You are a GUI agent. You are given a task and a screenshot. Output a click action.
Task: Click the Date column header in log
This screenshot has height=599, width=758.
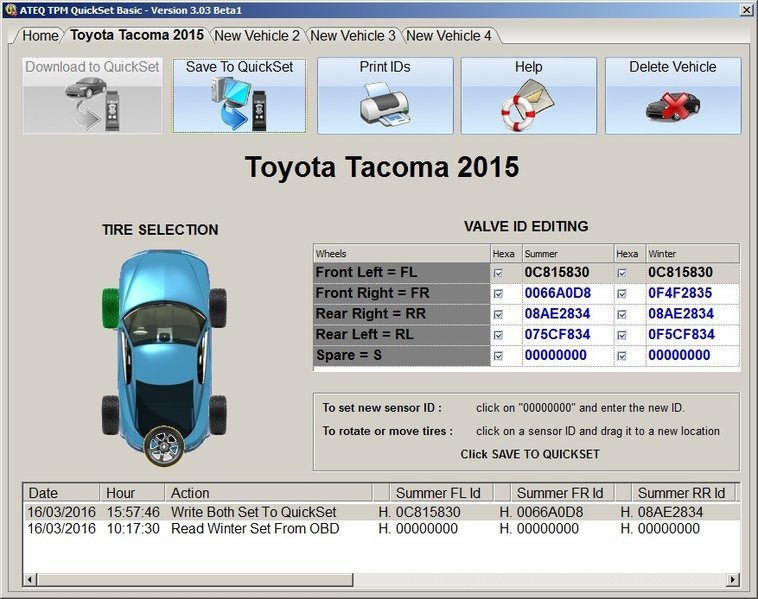click(61, 493)
